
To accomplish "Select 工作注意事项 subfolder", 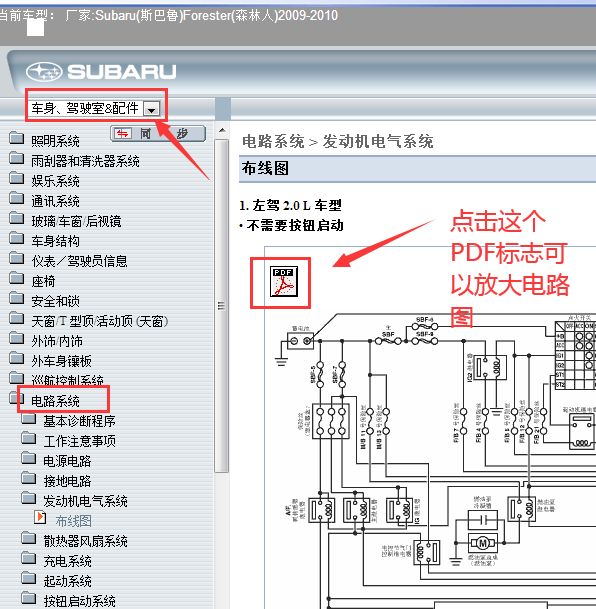I will 80,442.
